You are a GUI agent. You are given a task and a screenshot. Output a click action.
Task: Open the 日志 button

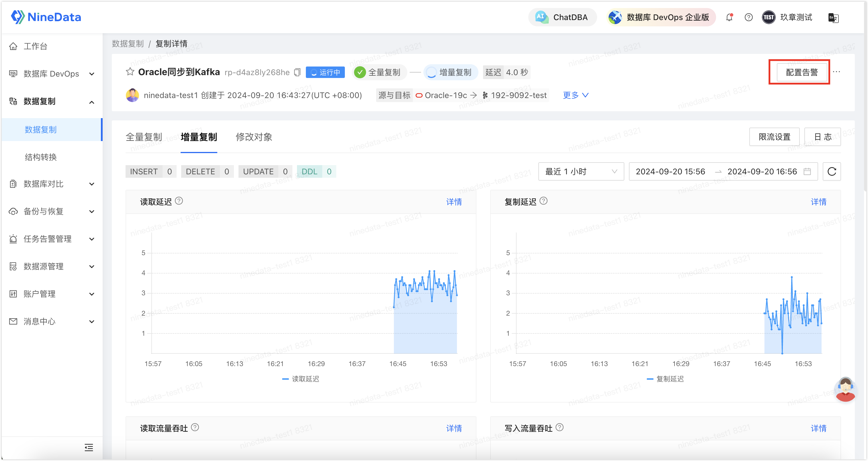tap(822, 137)
